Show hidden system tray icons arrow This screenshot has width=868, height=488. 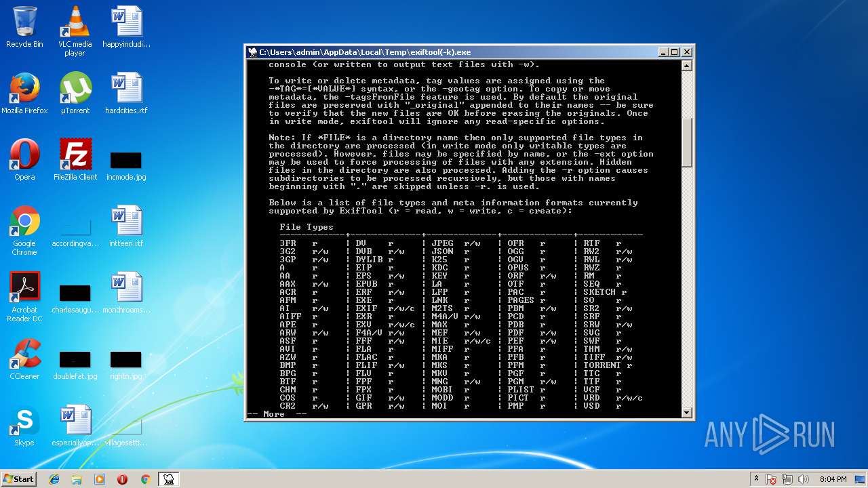click(756, 479)
